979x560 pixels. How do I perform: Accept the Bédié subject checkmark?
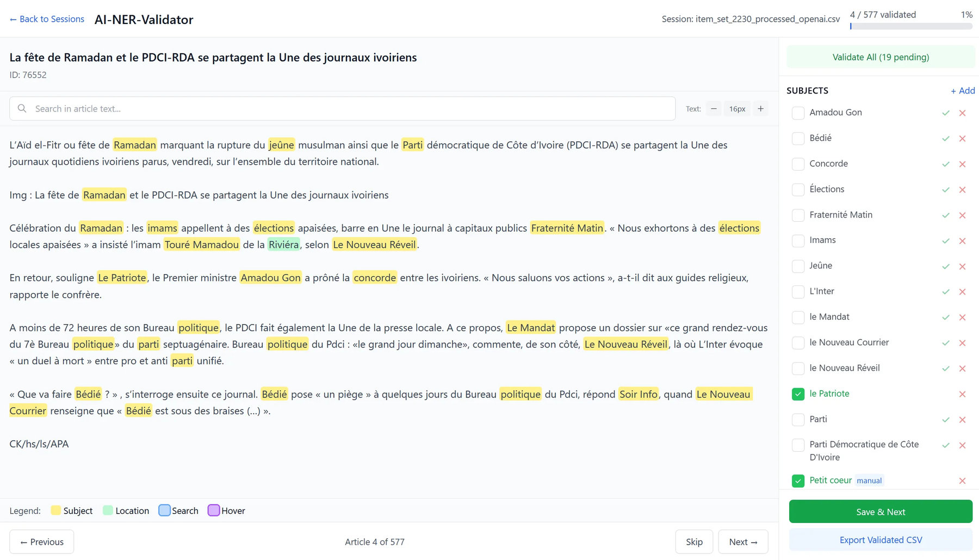click(946, 139)
